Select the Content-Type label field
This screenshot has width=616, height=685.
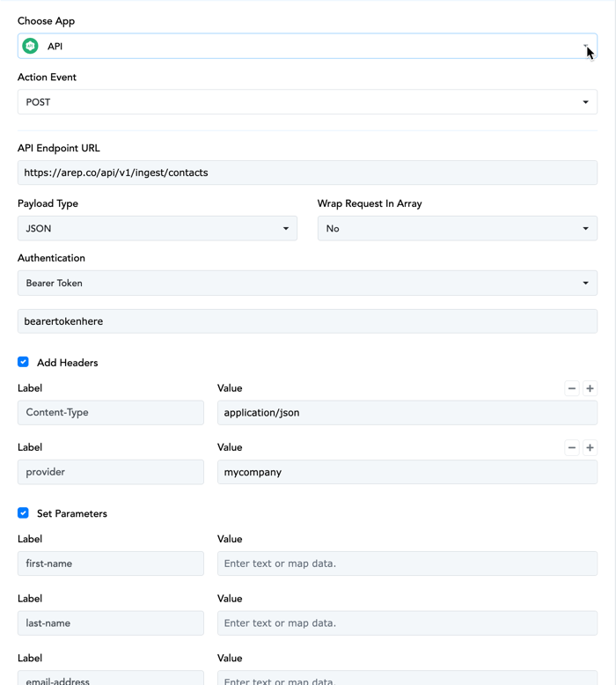pyautogui.click(x=111, y=412)
